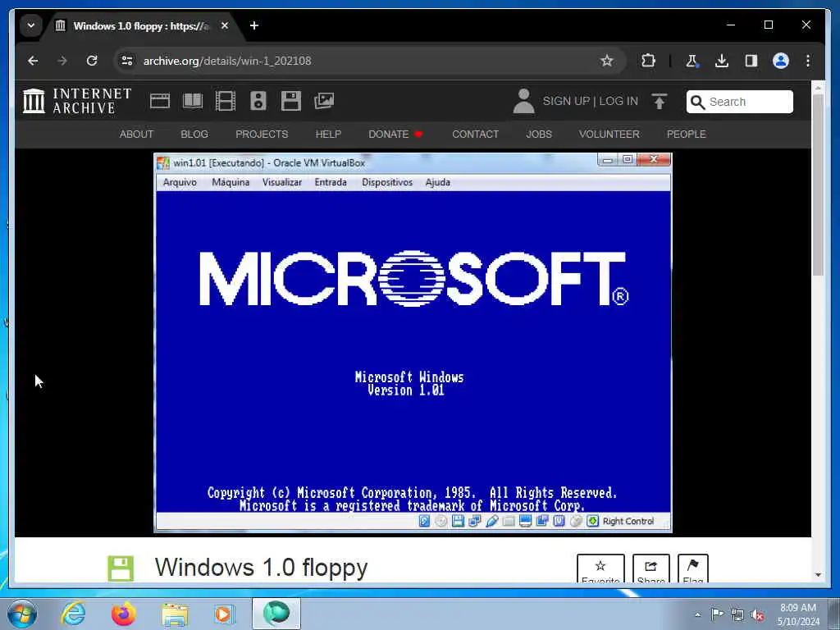The width and height of the screenshot is (840, 630).
Task: Click the page vertical scrollbar thumb
Action: tap(818, 185)
